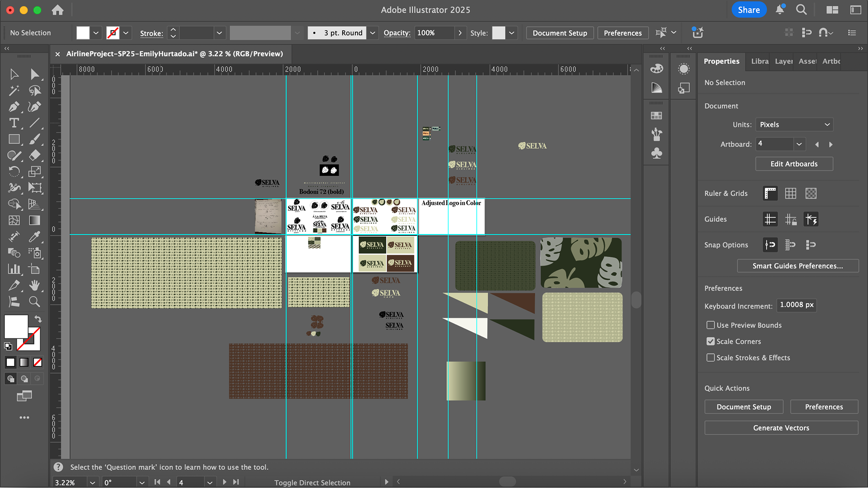Enable Scale Strokes & Effects
The image size is (868, 488).
coord(711,357)
